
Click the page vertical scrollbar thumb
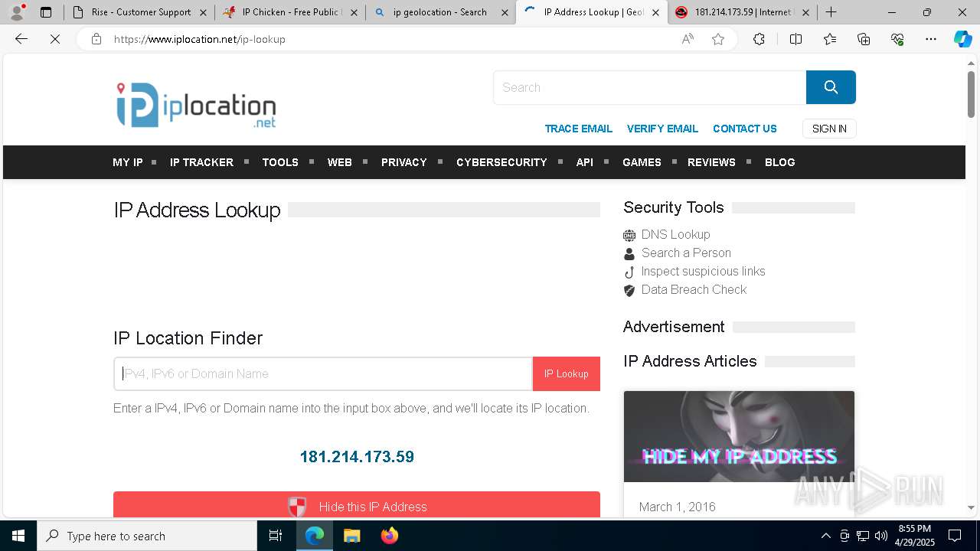(x=971, y=93)
